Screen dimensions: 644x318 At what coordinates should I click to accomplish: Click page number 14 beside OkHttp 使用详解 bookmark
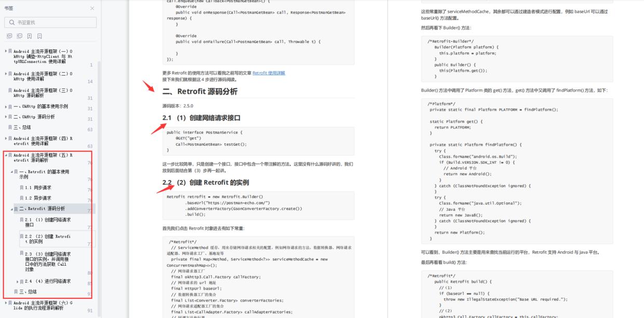point(90,81)
